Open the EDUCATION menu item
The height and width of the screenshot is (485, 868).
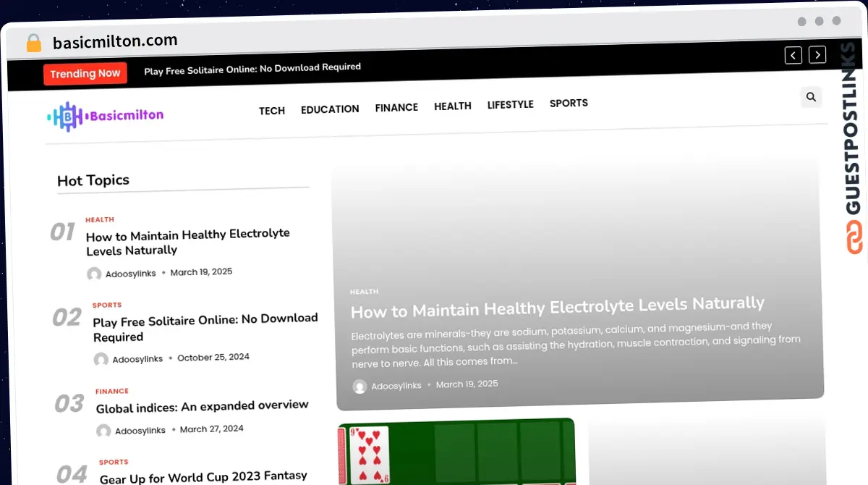tap(330, 109)
